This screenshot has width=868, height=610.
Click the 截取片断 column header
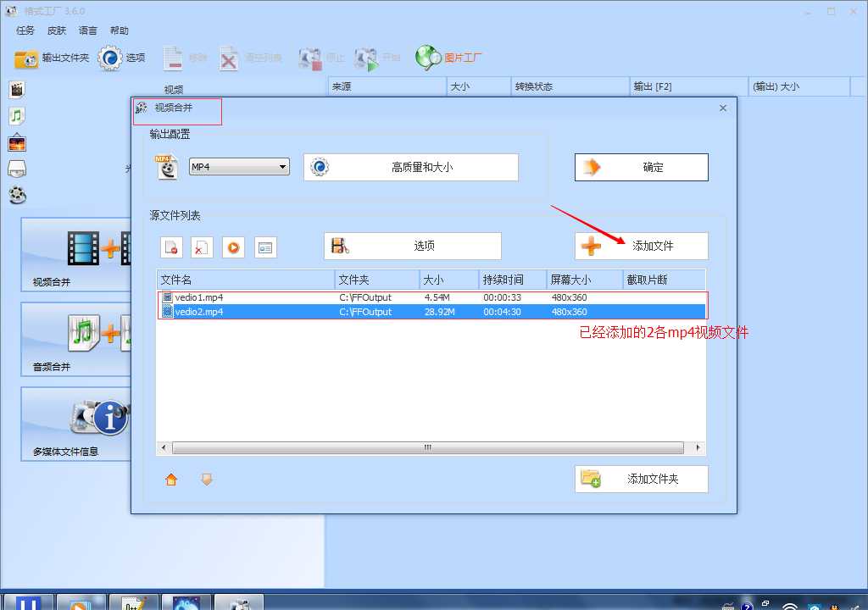pyautogui.click(x=665, y=280)
